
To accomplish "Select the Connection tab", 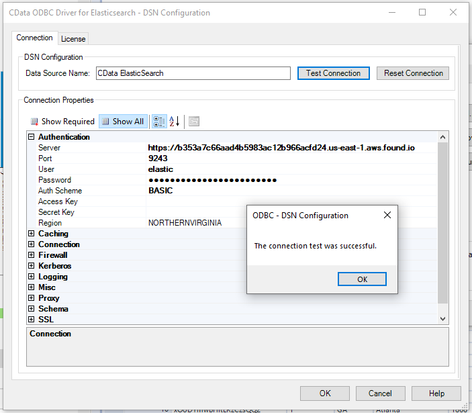I will pyautogui.click(x=35, y=38).
